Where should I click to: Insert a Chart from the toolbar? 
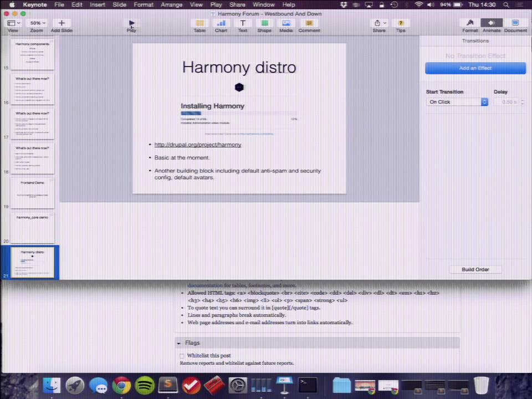coord(221,23)
